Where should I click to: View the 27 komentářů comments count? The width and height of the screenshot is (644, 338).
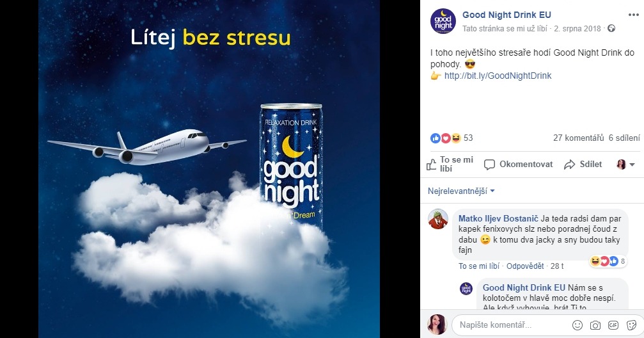coord(578,138)
